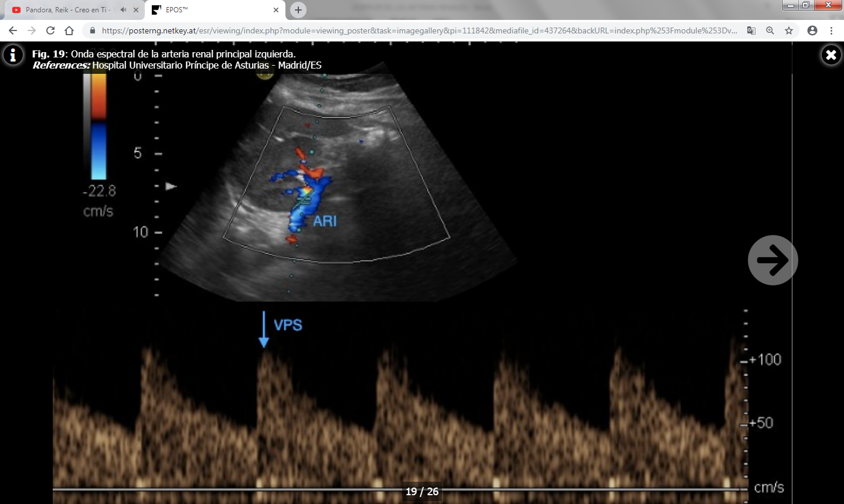Open a new browser tab
This screenshot has height=504, width=844.
tap(298, 10)
